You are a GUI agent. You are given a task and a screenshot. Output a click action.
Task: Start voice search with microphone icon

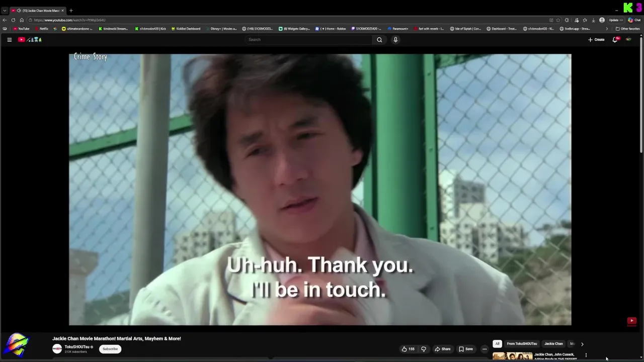(x=395, y=40)
